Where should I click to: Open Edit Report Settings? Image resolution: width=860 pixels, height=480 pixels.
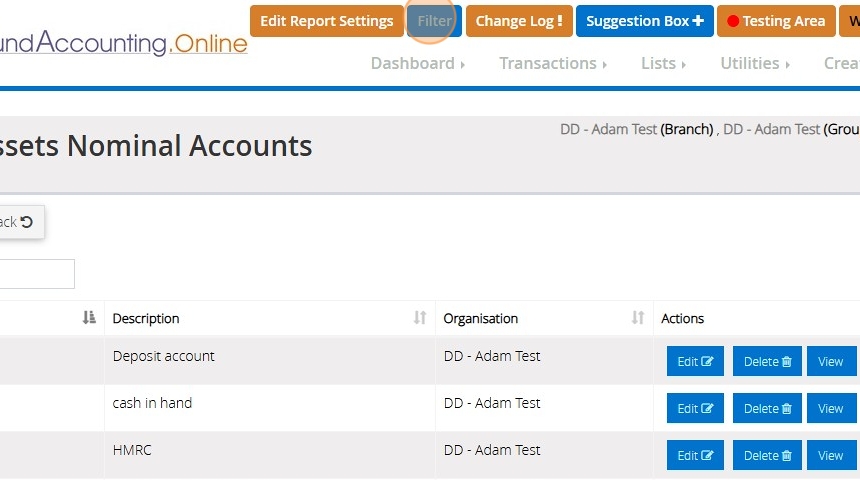pos(327,21)
